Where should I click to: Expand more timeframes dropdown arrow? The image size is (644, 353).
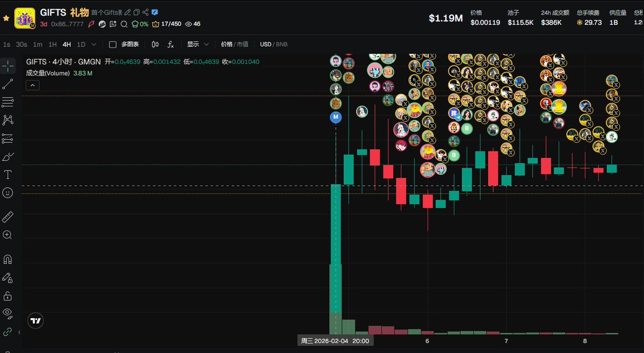93,45
